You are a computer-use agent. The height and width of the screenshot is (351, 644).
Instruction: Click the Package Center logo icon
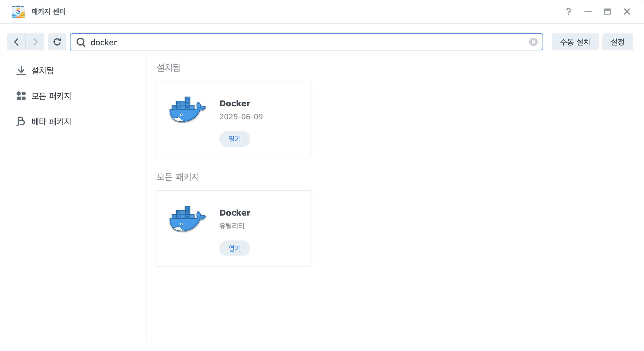[x=18, y=12]
